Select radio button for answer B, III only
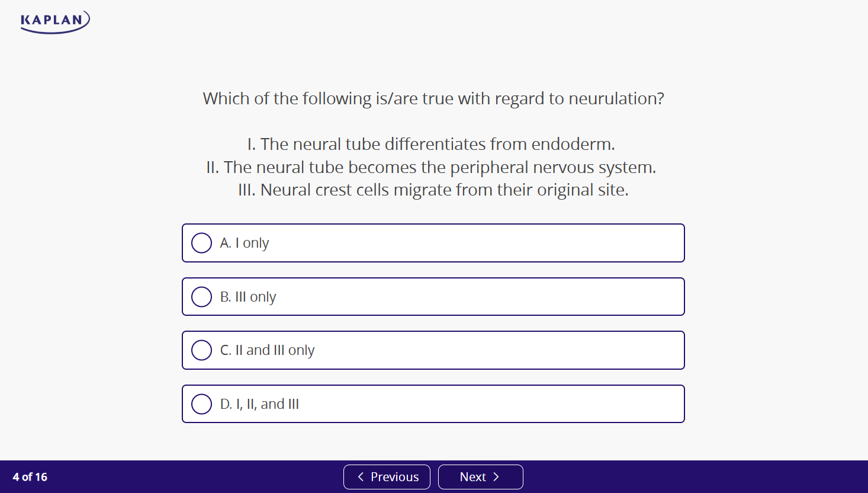This screenshot has width=868, height=493. (201, 296)
